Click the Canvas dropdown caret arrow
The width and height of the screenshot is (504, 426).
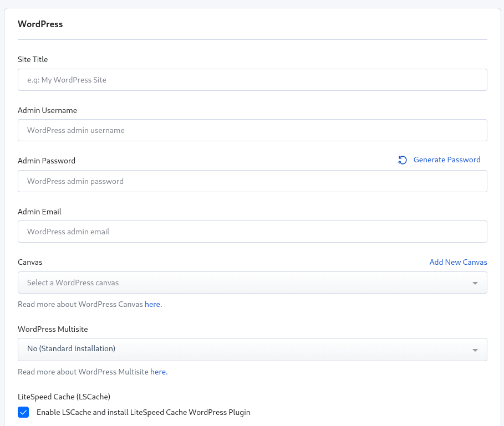[475, 283]
